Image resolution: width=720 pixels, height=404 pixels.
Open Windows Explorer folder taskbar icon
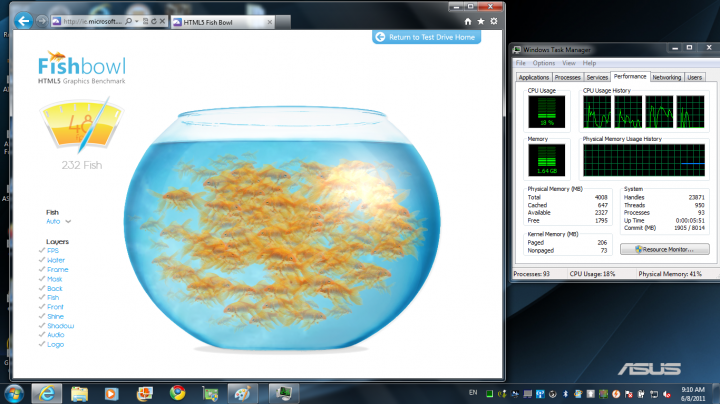79,393
